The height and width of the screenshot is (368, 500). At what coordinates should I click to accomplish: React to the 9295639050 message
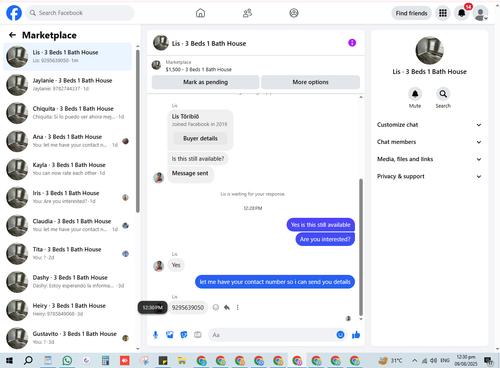click(216, 307)
